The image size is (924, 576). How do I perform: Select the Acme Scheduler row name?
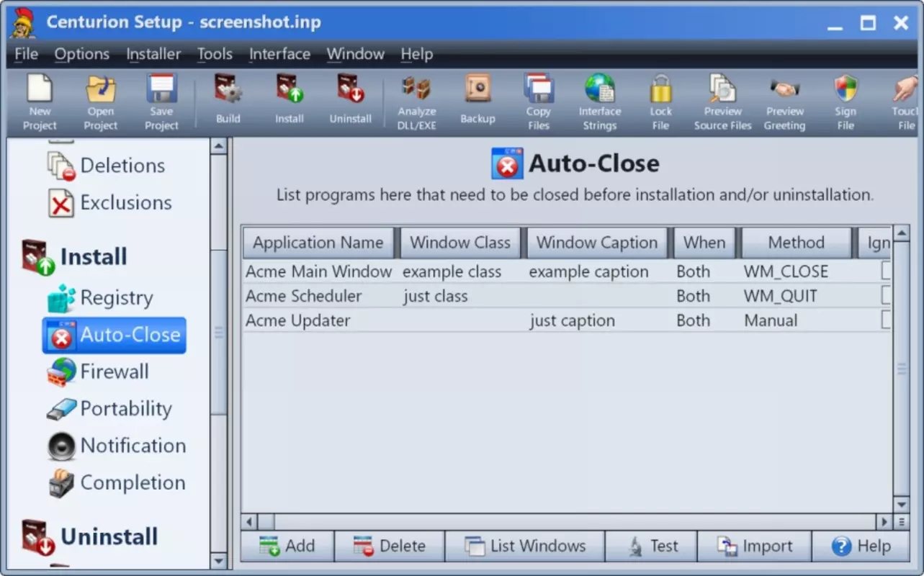click(x=303, y=296)
